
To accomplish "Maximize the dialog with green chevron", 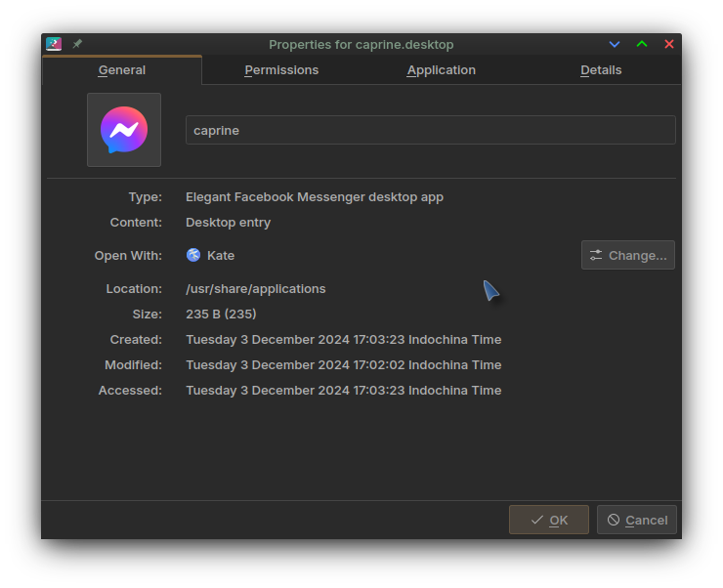I will click(x=641, y=44).
